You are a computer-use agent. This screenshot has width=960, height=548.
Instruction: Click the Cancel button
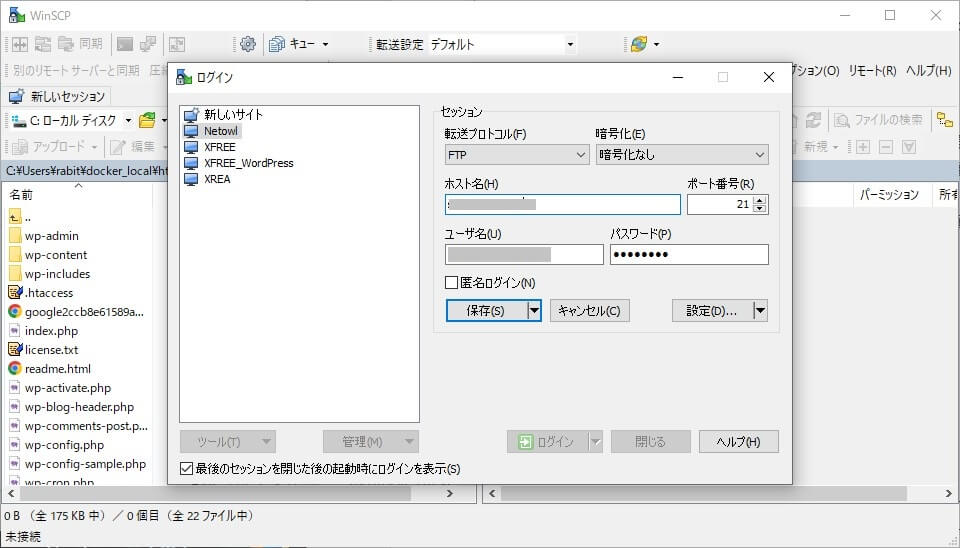tap(590, 311)
